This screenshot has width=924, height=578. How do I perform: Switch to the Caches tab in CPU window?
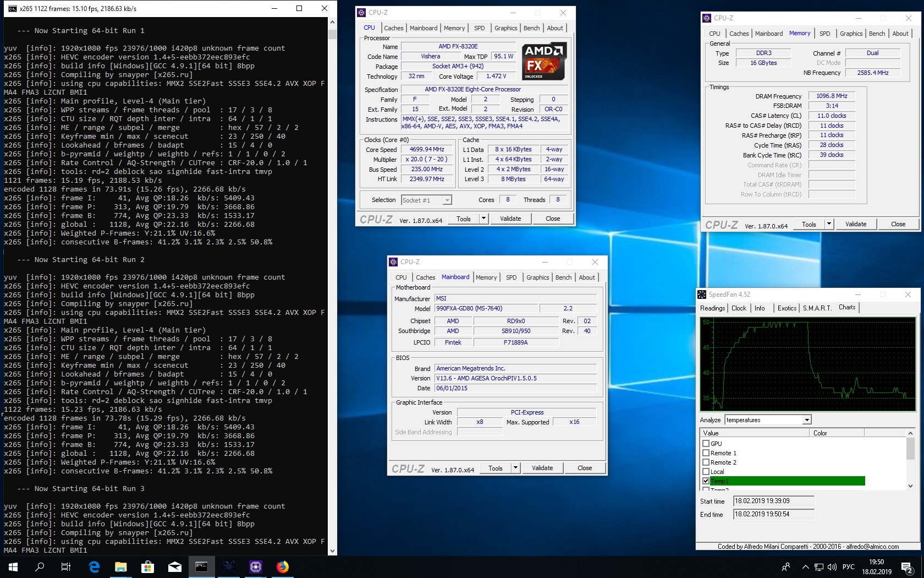click(393, 28)
